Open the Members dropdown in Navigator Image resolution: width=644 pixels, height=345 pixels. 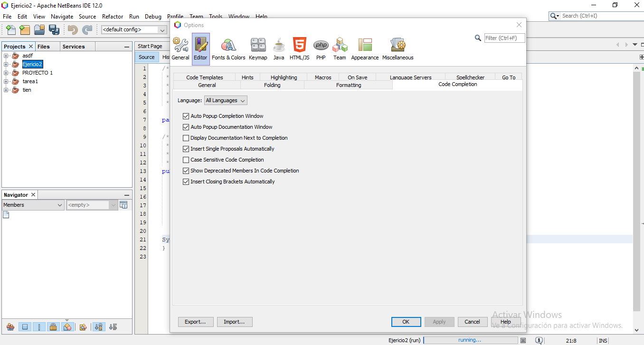point(33,205)
